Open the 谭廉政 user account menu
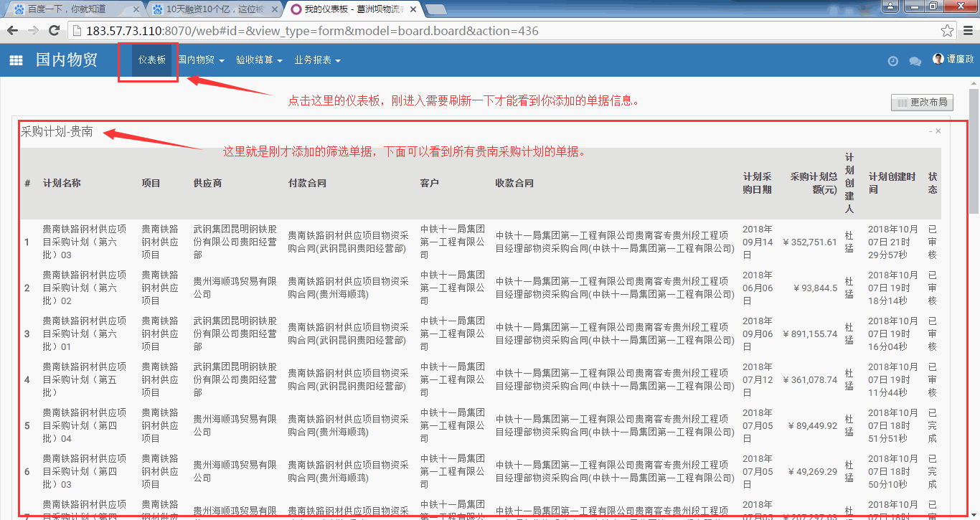Screen dimensions: 980x520 (x=953, y=60)
